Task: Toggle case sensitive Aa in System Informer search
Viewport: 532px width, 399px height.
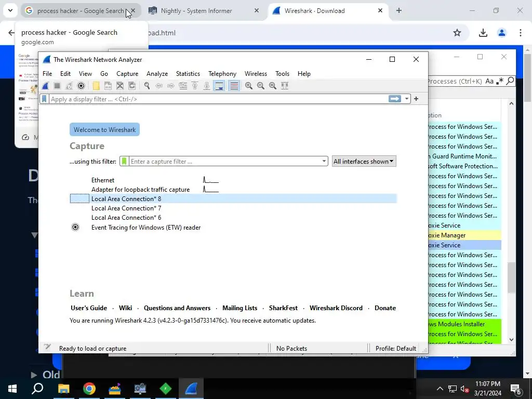Action: tap(489, 81)
